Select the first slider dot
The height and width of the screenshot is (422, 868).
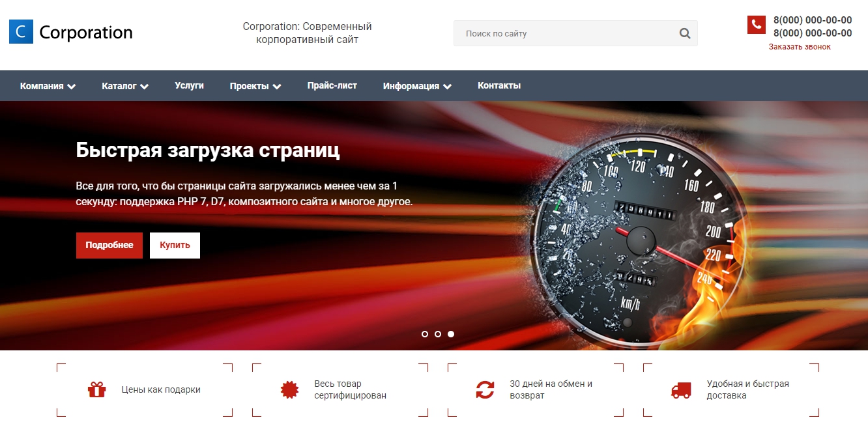425,334
